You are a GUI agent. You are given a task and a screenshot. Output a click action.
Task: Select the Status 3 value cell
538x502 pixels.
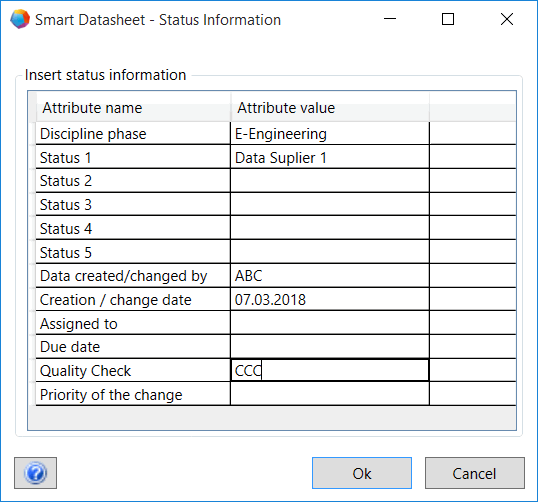click(x=330, y=205)
